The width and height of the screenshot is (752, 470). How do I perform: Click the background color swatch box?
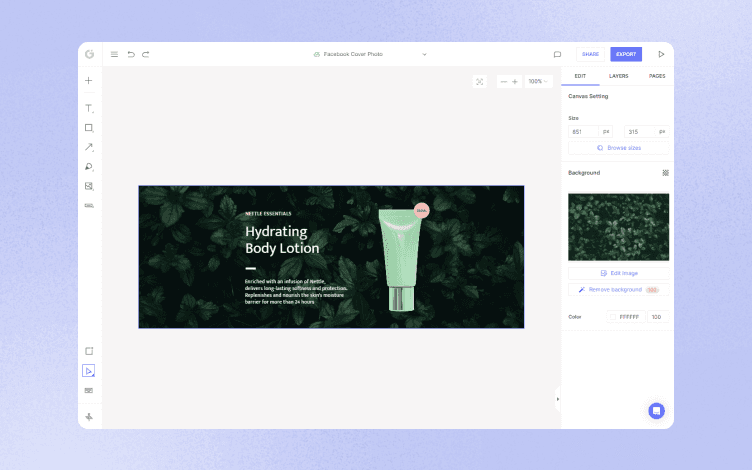point(612,317)
